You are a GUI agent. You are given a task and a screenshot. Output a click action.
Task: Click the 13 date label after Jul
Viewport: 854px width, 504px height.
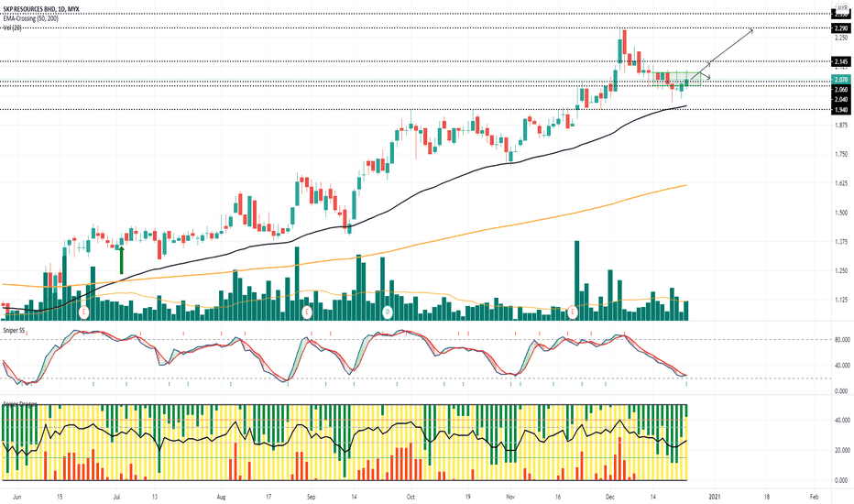[x=155, y=497]
